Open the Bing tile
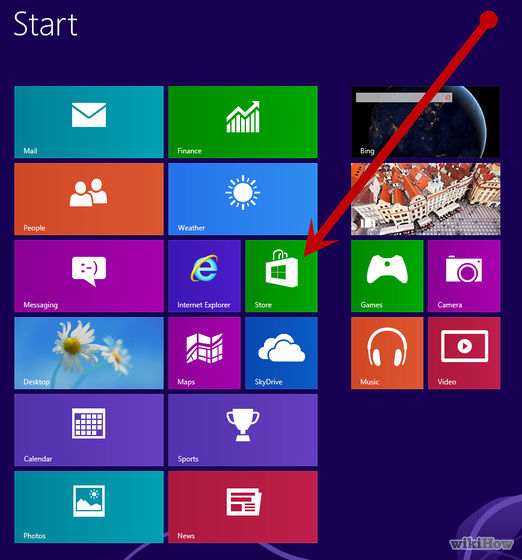Image resolution: width=522 pixels, height=560 pixels. tap(426, 122)
